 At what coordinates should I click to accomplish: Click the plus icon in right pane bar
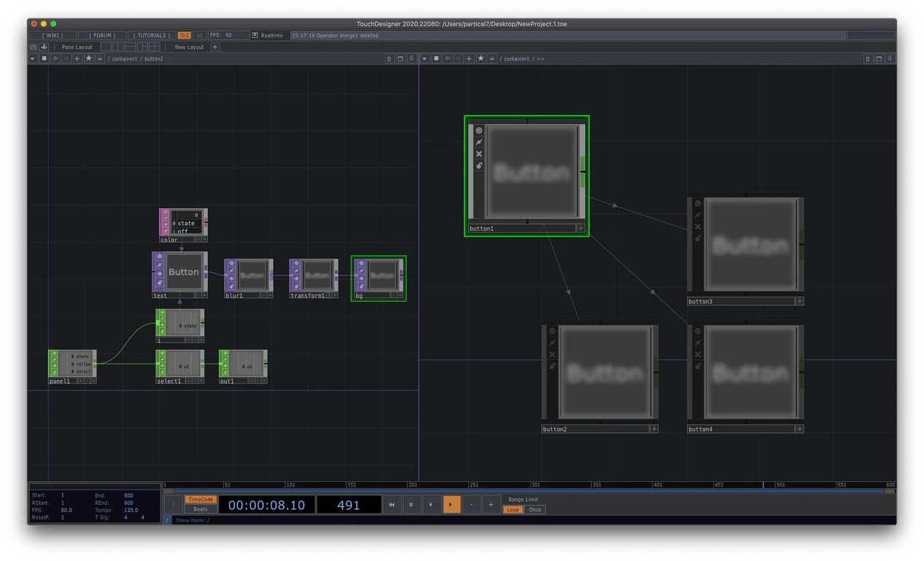(469, 58)
